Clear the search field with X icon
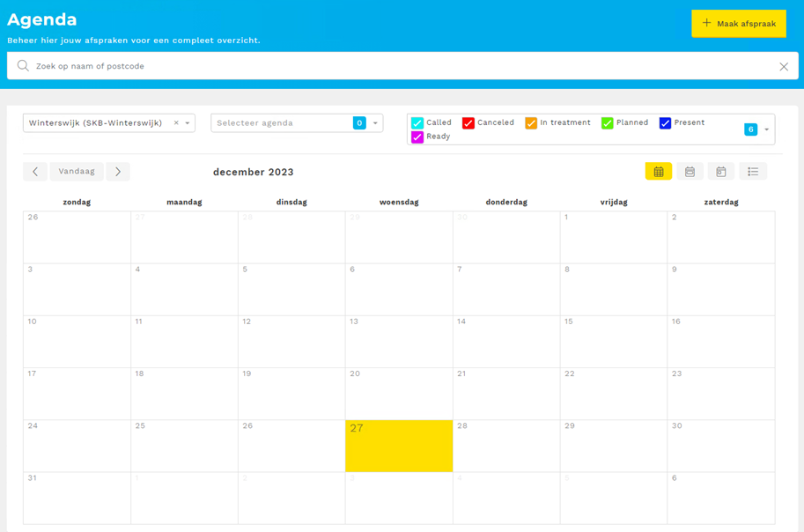The image size is (804, 532). coord(784,66)
